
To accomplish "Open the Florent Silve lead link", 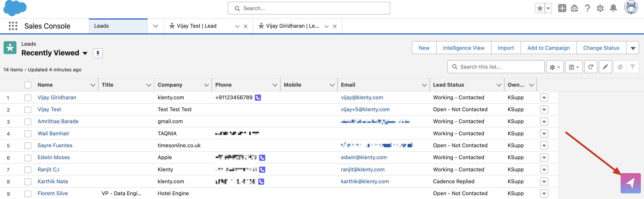I will click(53, 193).
